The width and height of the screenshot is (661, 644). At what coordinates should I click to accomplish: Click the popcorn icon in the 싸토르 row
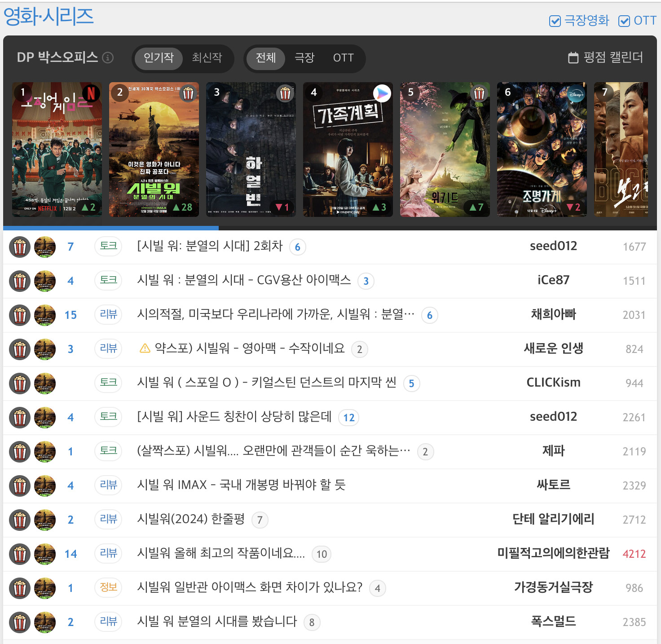coord(20,486)
